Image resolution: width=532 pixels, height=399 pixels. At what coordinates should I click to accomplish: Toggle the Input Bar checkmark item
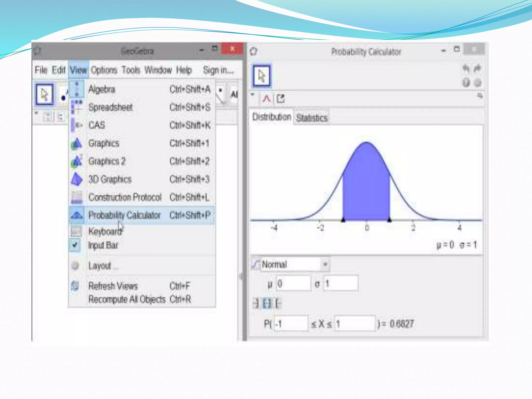103,245
